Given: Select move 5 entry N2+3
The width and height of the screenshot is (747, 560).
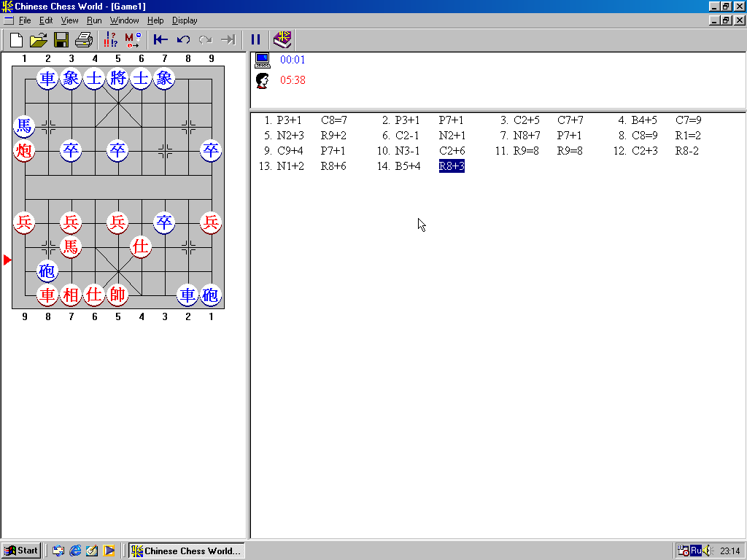Looking at the screenshot, I should click(290, 136).
